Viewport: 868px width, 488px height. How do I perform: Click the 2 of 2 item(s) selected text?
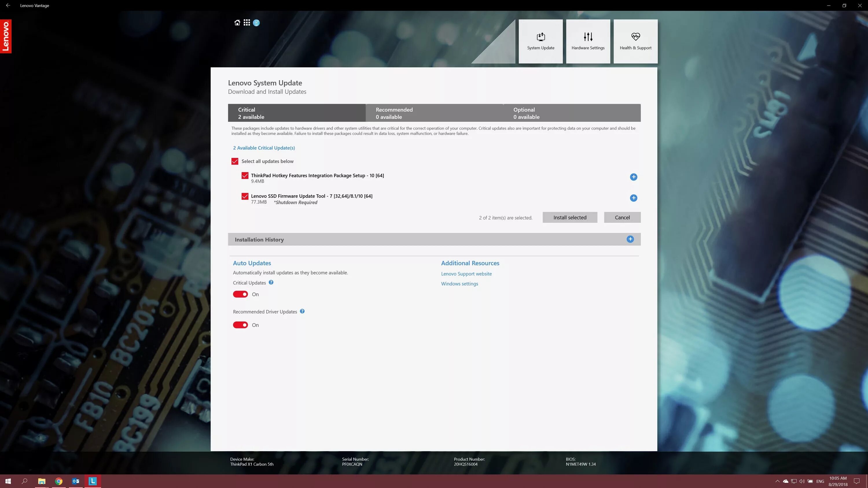pos(505,218)
